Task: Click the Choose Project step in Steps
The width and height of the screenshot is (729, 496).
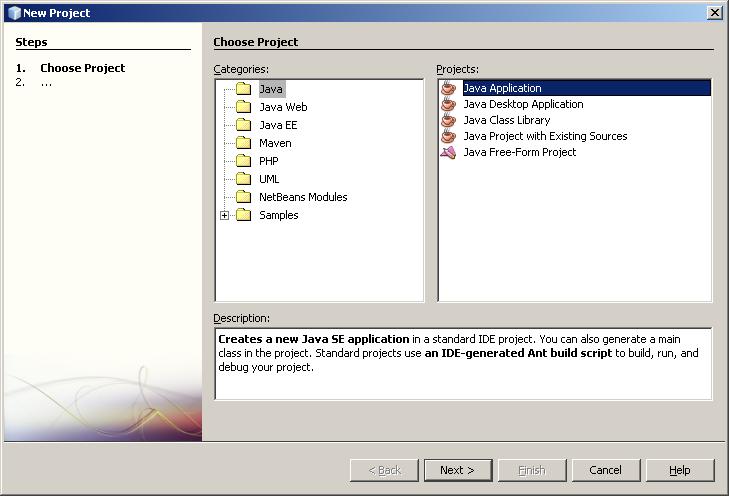Action: 83,68
